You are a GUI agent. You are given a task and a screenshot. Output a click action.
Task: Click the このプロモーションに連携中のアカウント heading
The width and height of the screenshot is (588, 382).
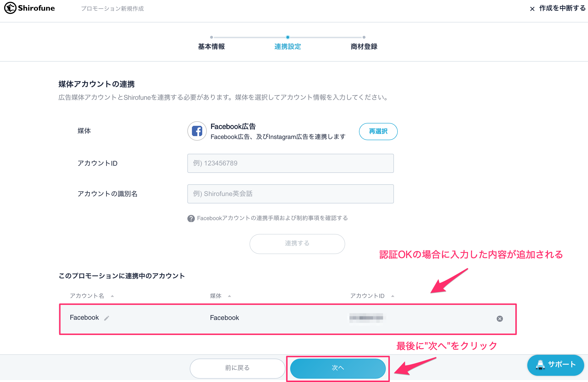click(122, 276)
